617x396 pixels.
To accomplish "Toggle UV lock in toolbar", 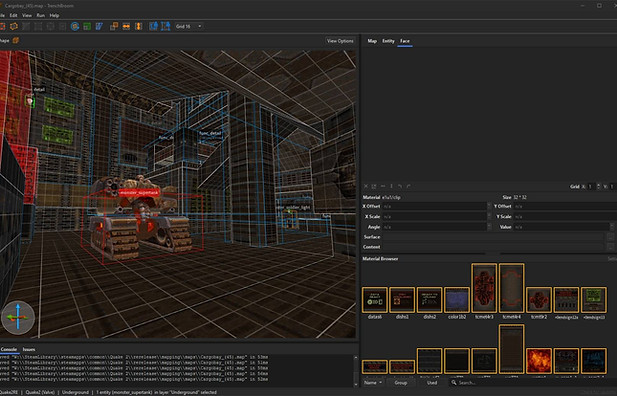I will click(x=166, y=26).
